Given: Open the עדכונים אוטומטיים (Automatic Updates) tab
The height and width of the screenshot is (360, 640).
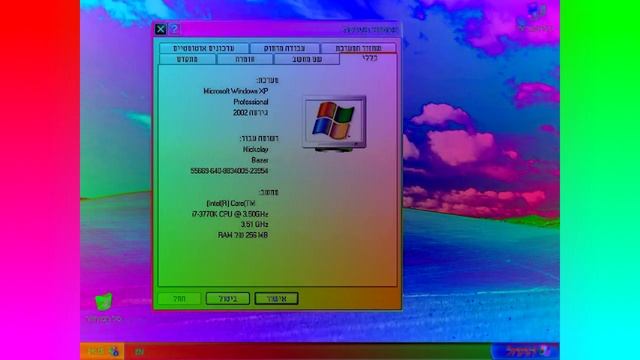Looking at the screenshot, I should [204, 48].
